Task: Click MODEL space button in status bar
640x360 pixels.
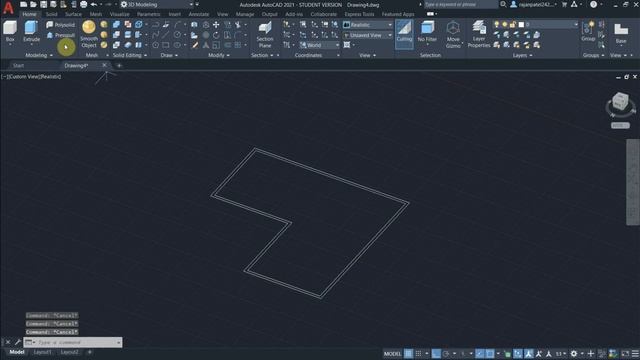Action: 392,353
